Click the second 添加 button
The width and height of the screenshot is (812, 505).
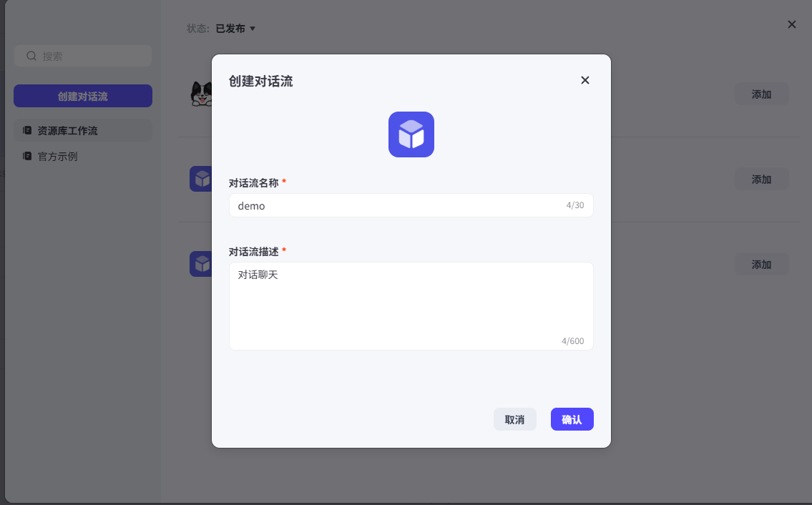point(761,180)
